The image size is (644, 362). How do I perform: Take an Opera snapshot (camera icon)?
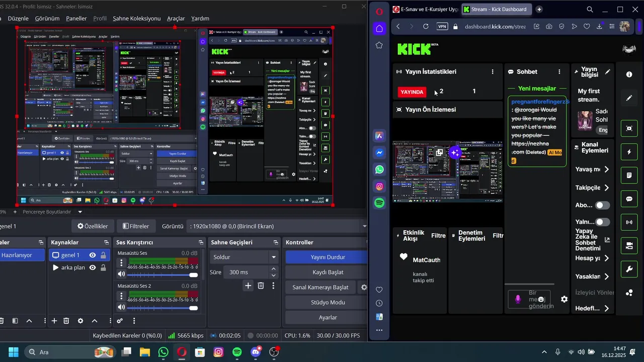point(549,26)
